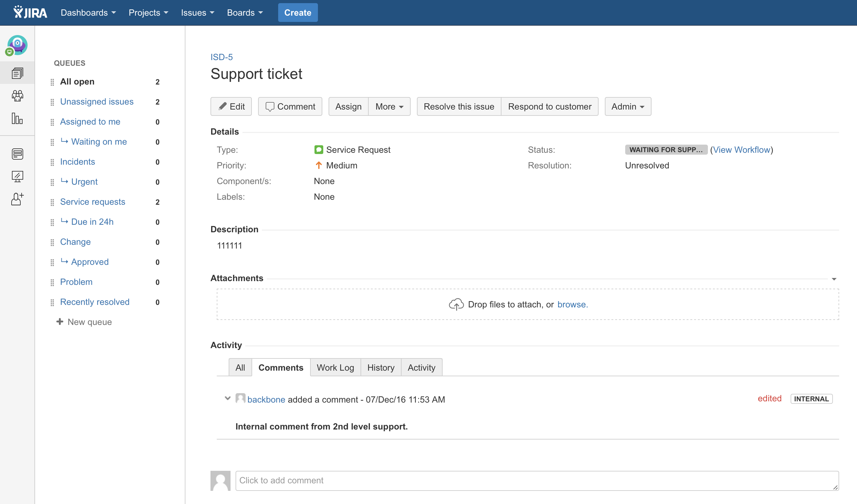Open the Customers sidebar icon
Screen dimensions: 857x504
tap(17, 95)
